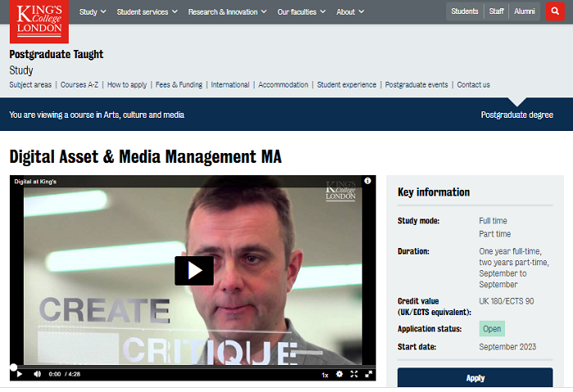Viewport: 573px width, 392px height.
Task: Open the Alumni link in the header
Action: [525, 11]
